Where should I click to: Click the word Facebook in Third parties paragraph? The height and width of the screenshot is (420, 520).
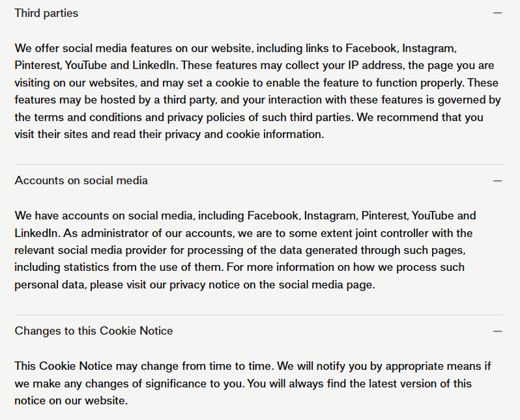[x=370, y=48]
